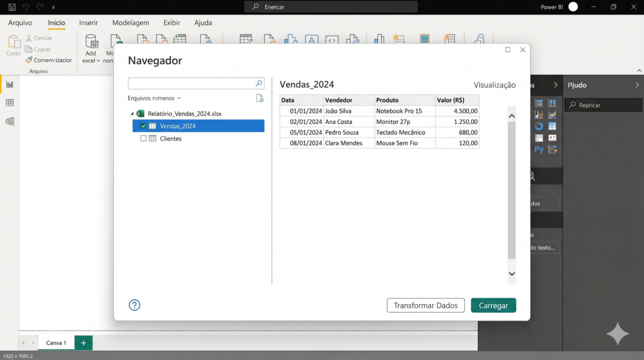644x360 pixels.
Task: Open the Erquivos nimeros dropdown
Action: point(154,98)
